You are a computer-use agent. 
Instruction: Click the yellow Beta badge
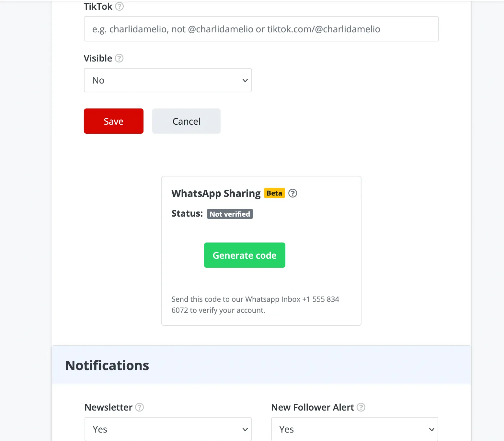(274, 193)
